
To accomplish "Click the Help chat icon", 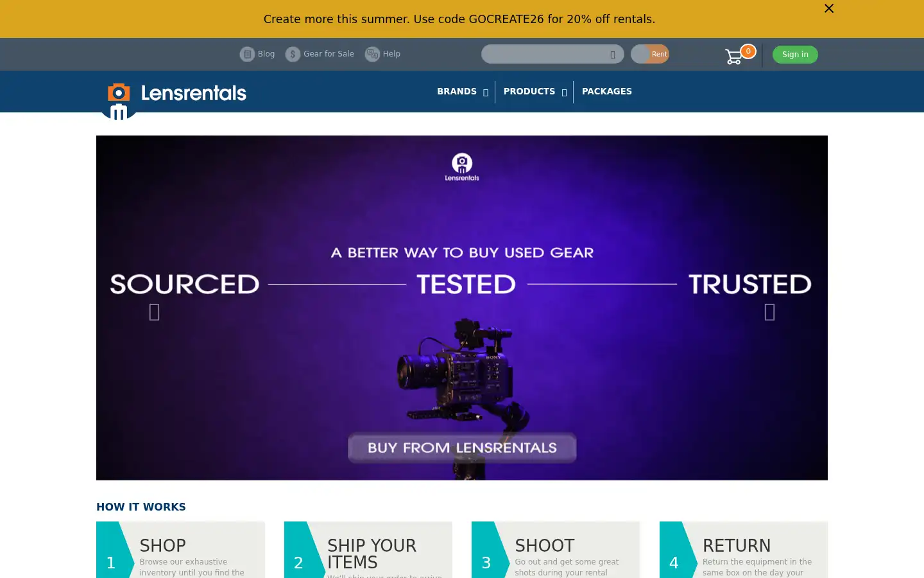I will (372, 55).
